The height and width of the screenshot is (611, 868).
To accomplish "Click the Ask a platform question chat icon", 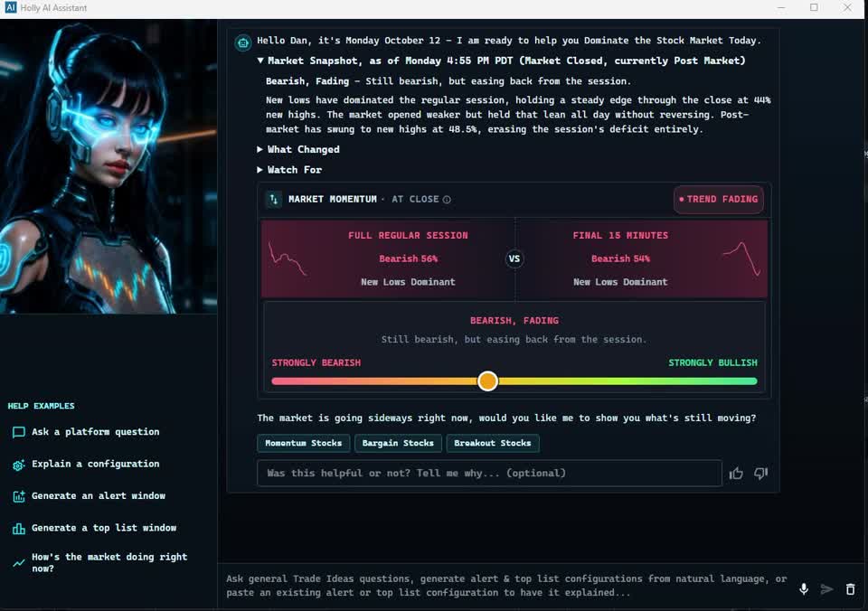I will point(18,432).
